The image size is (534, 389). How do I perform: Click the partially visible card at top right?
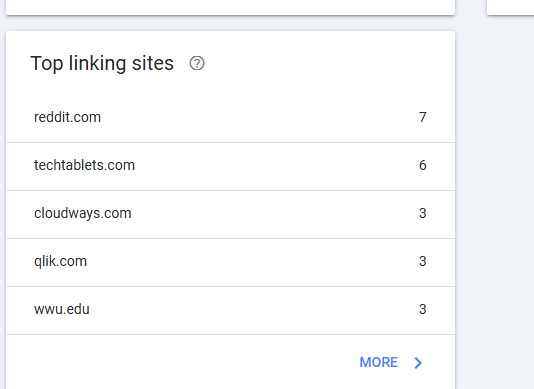coord(511,7)
